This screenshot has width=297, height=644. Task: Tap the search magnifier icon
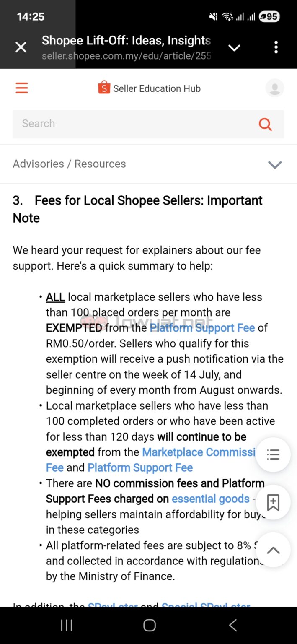[x=265, y=124]
